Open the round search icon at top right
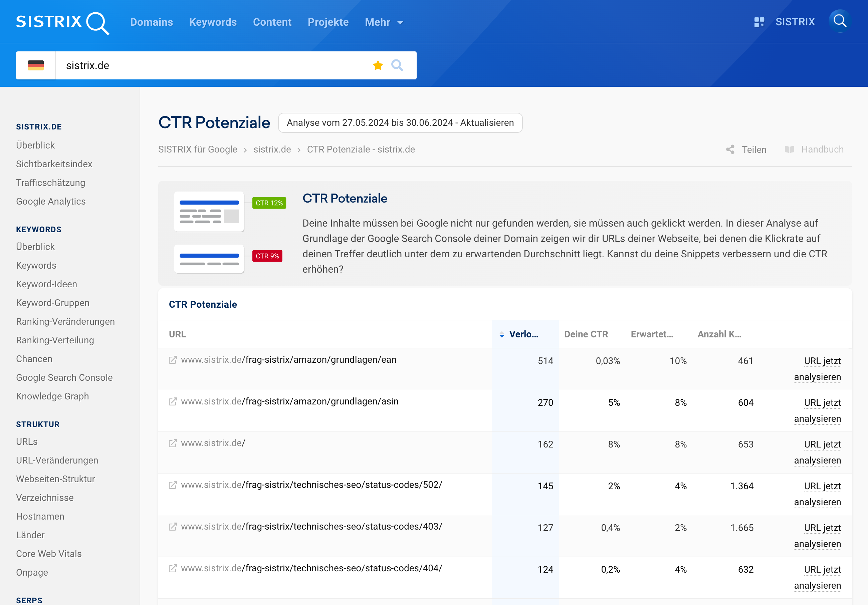The height and width of the screenshot is (605, 868). (x=840, y=21)
